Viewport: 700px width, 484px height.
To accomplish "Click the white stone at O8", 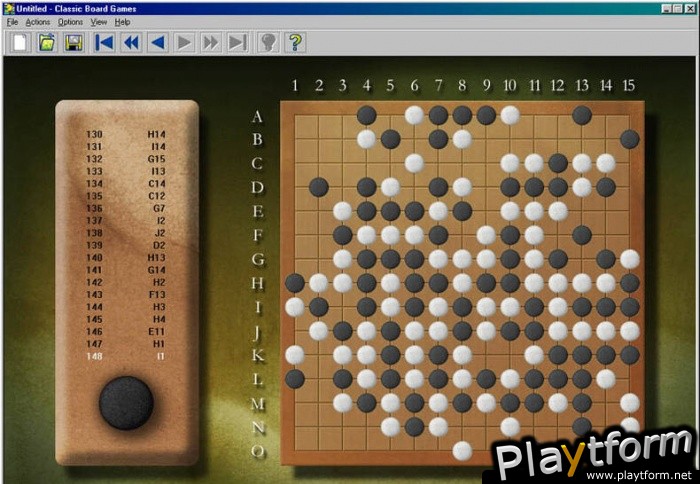I will pyautogui.click(x=462, y=451).
